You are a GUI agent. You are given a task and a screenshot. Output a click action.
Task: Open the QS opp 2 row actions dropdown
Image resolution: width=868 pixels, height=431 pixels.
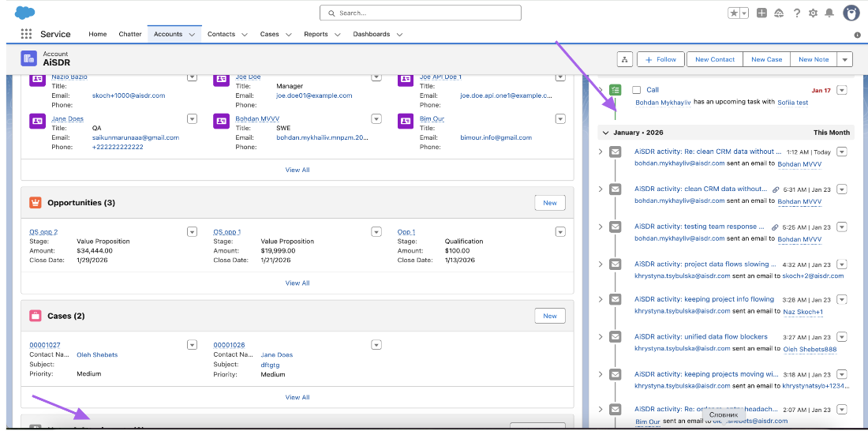tap(192, 231)
